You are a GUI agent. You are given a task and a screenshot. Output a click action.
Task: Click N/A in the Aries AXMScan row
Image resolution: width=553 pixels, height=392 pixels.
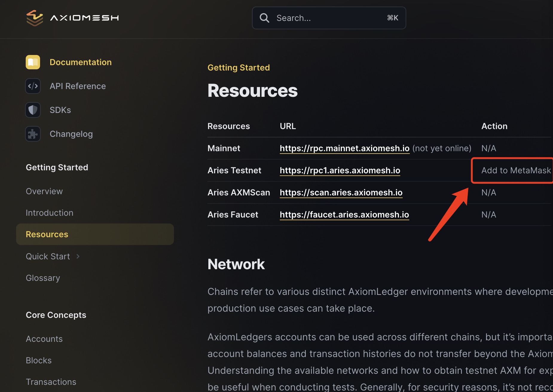click(x=489, y=192)
